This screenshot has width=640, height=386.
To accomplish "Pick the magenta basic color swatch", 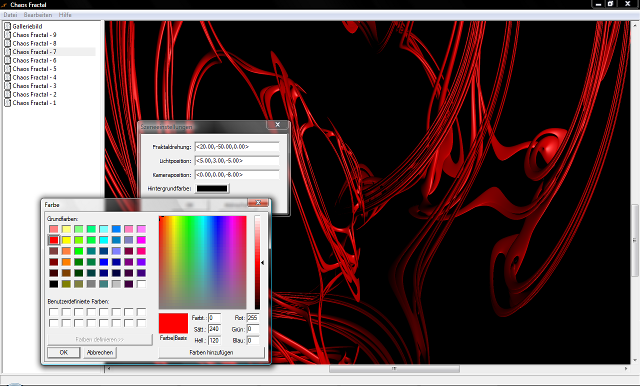I will [141, 240].
